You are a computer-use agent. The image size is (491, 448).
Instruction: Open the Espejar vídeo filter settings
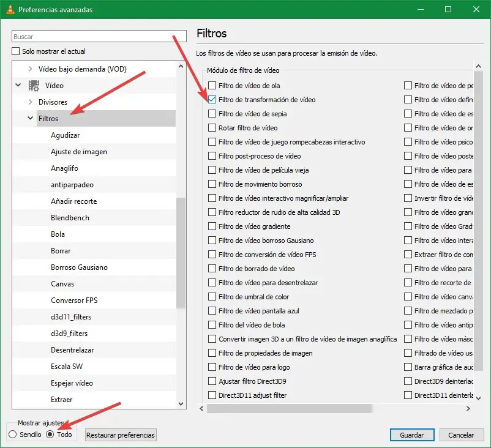(72, 383)
